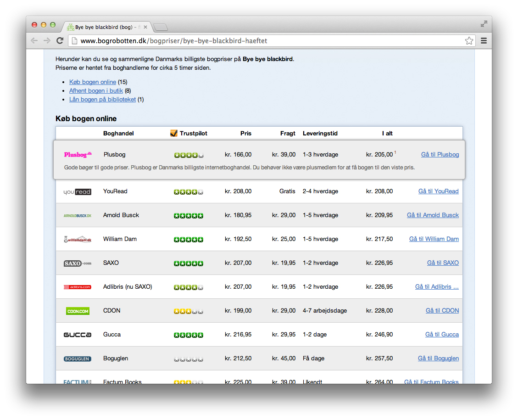Open the Chrome hamburger menu
518x420 pixels.
tap(484, 41)
